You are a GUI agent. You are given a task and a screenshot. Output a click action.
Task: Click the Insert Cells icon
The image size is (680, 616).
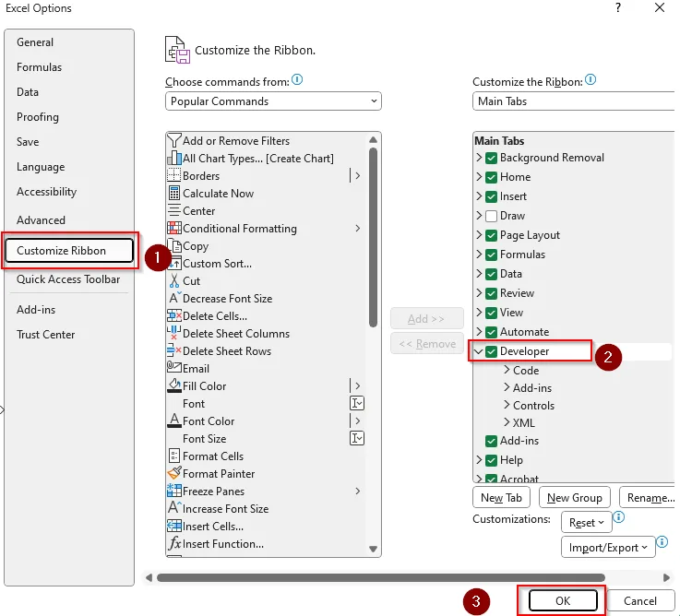coord(173,526)
